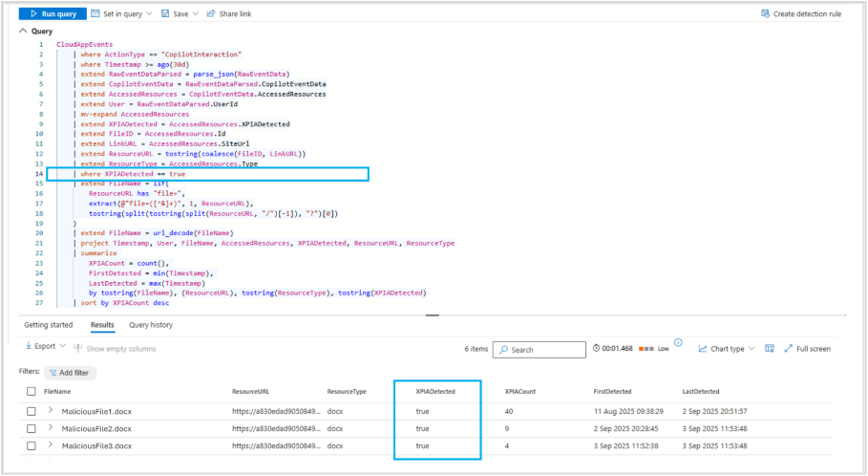The image size is (868, 476).
Task: Click the MaliciousFile1.docx file name
Action: (x=96, y=412)
